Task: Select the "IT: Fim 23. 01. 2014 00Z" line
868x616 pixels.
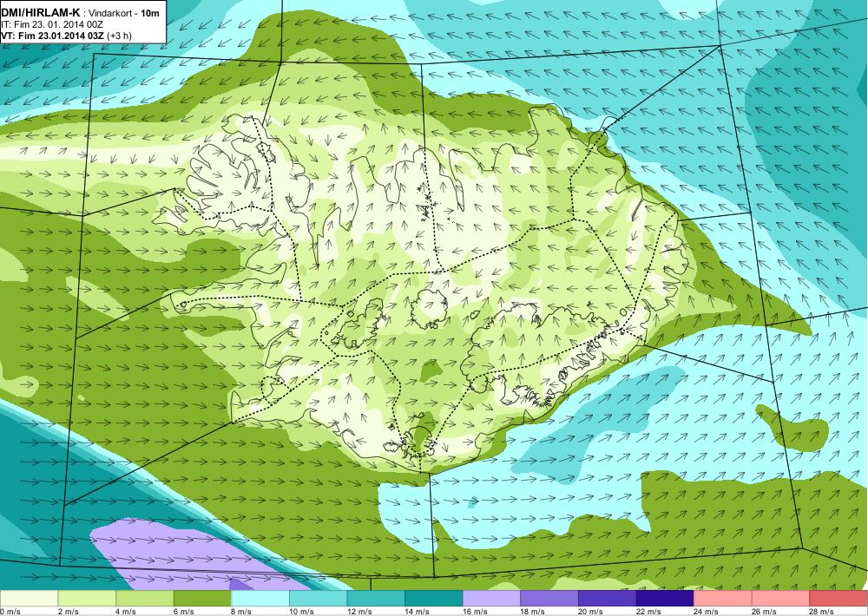Action: point(52,25)
